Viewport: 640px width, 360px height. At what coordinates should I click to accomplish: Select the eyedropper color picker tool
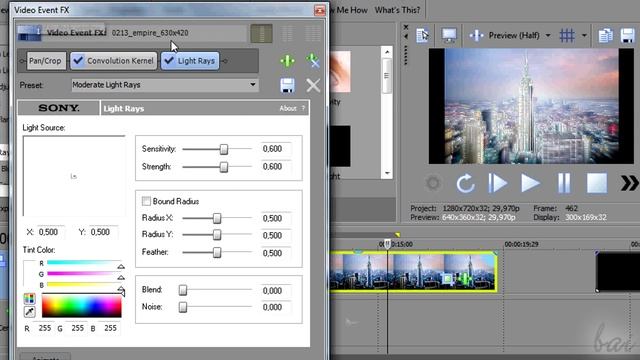(x=29, y=312)
